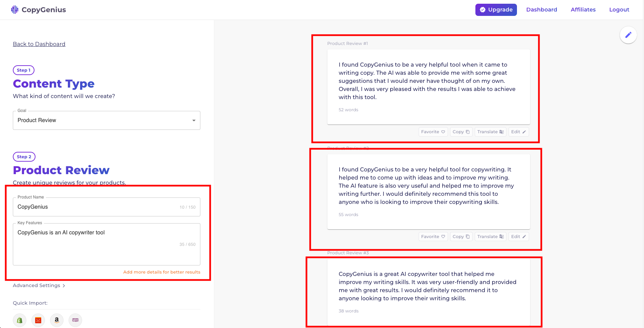Favorite Product Review #2
Image resolution: width=644 pixels, height=328 pixels.
(x=433, y=236)
